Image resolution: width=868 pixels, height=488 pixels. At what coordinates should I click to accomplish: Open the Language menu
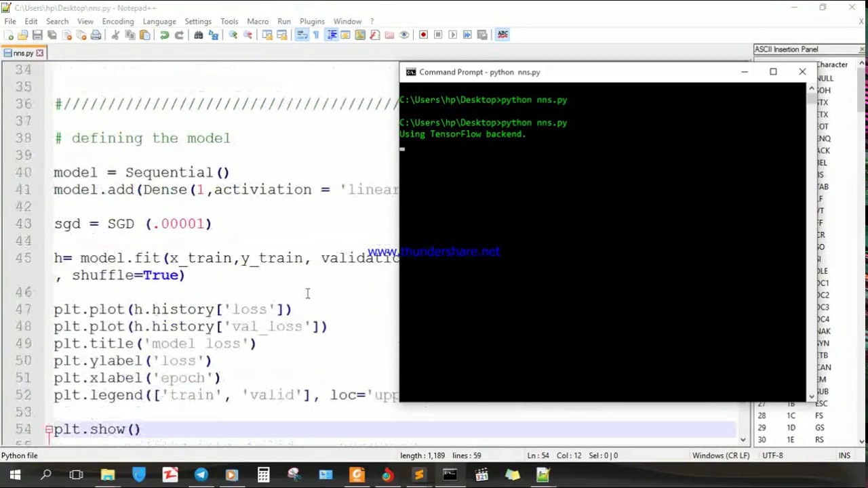(159, 21)
